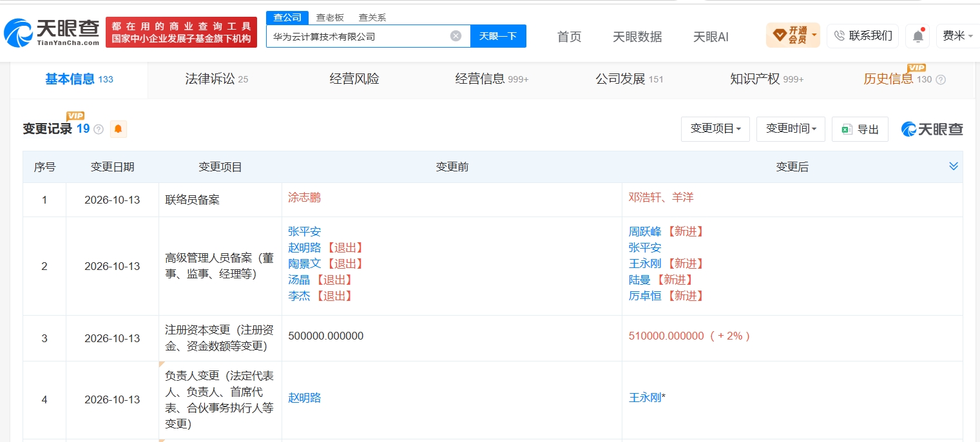This screenshot has width=980, height=442.
Task: Open the 经营信息 tab
Action: coord(492,79)
